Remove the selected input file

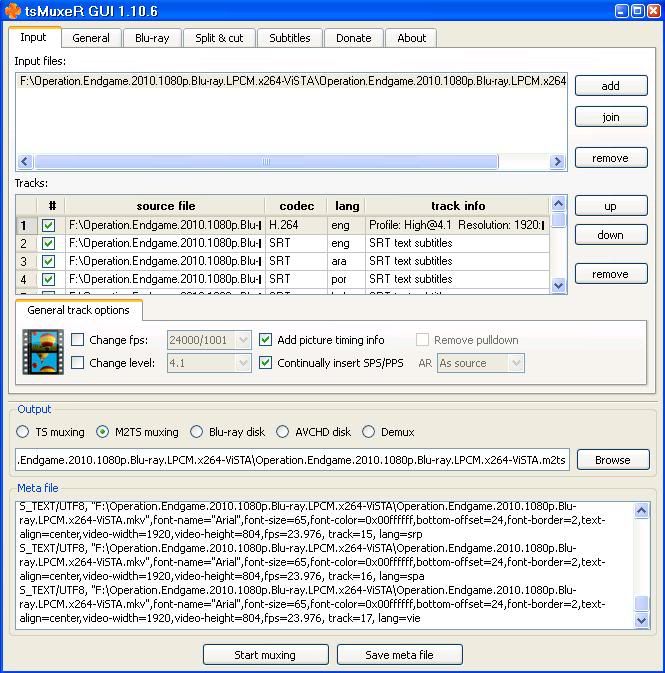coord(611,158)
